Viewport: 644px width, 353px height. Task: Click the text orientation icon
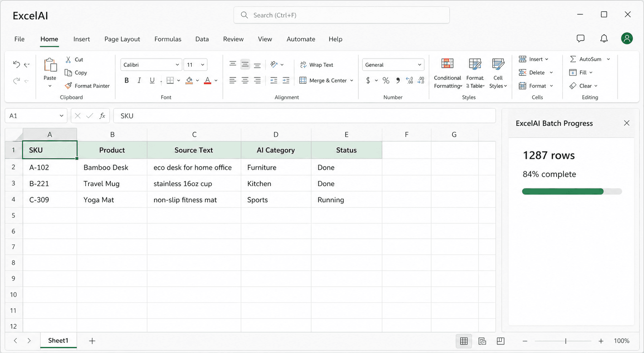click(x=274, y=65)
